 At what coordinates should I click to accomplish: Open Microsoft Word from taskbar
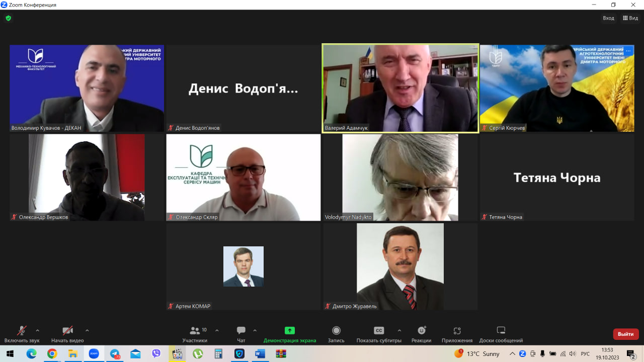[x=260, y=353]
